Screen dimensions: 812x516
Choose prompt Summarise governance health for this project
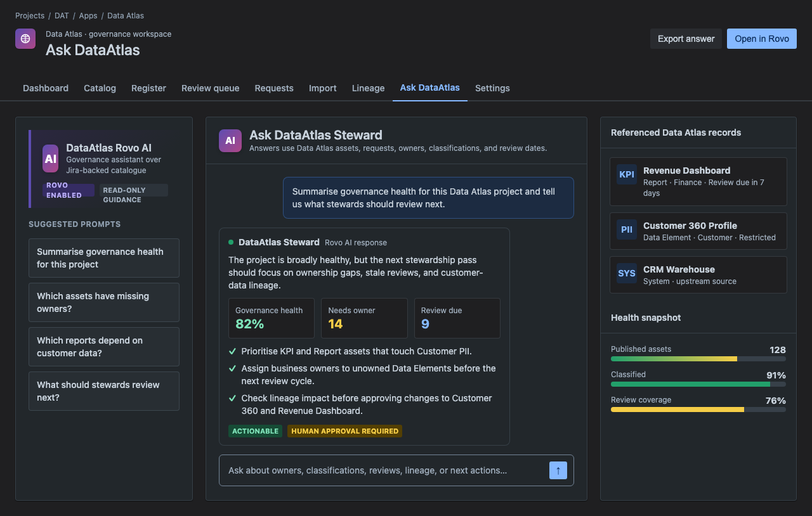104,258
